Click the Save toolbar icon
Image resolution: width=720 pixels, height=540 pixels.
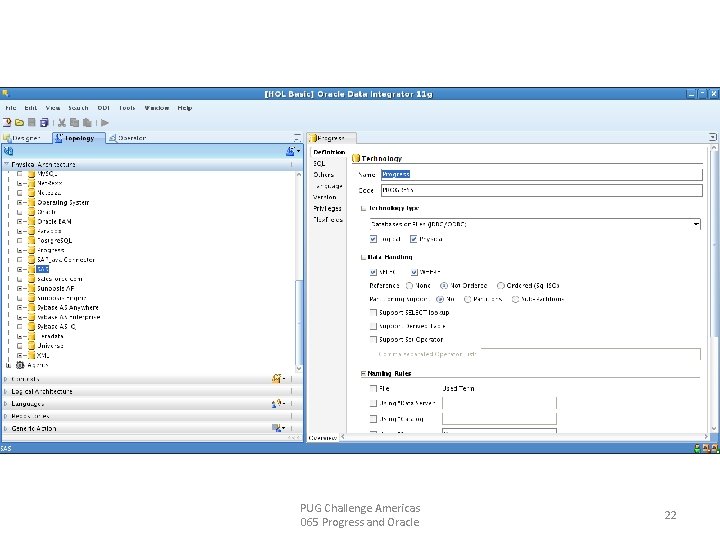[32, 123]
